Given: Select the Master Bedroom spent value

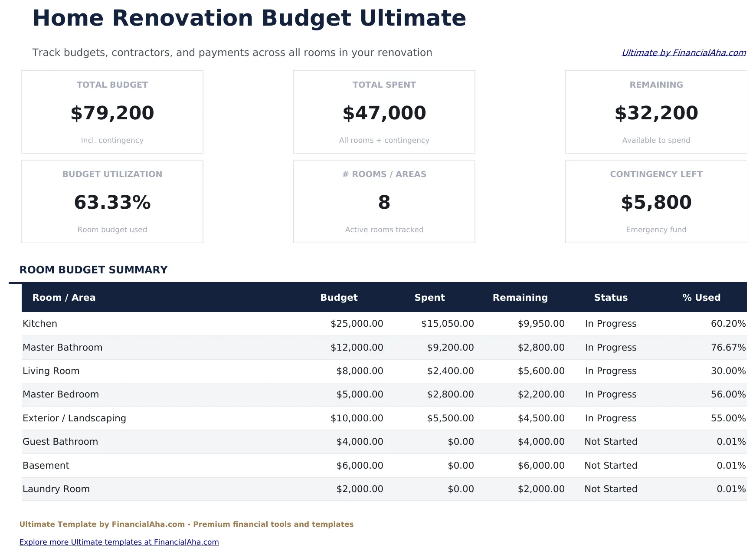Looking at the screenshot, I should [x=450, y=394].
